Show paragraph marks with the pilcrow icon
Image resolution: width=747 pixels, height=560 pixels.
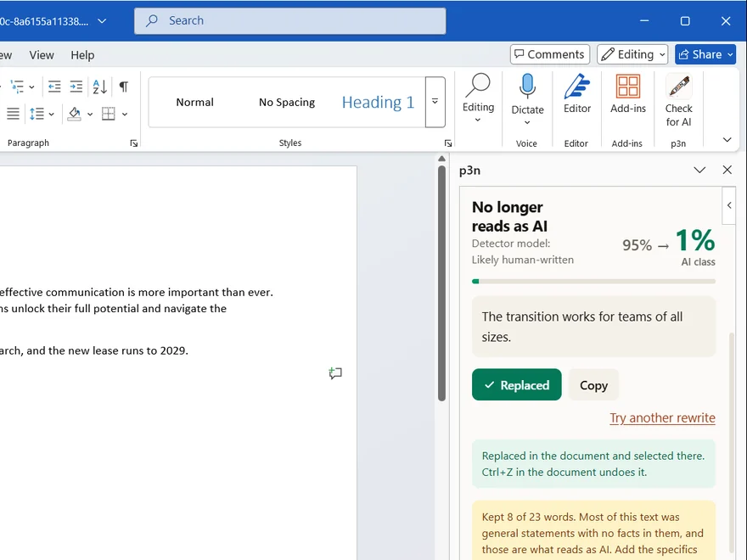click(x=123, y=87)
